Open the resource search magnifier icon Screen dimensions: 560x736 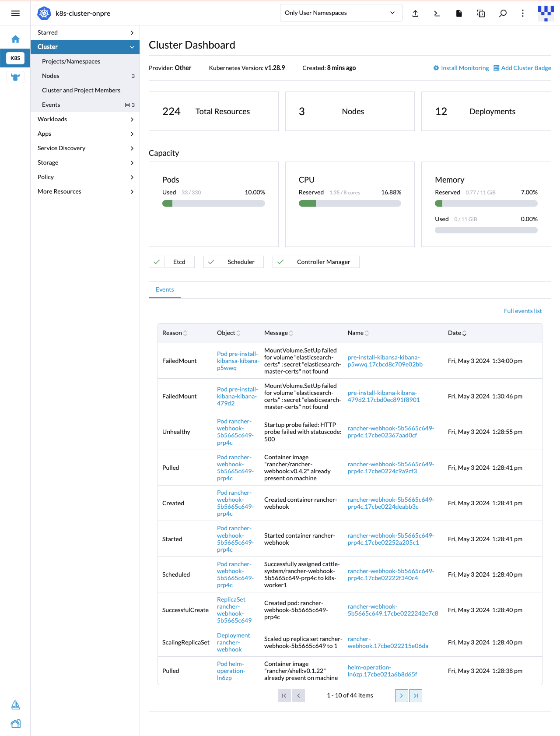(x=503, y=13)
